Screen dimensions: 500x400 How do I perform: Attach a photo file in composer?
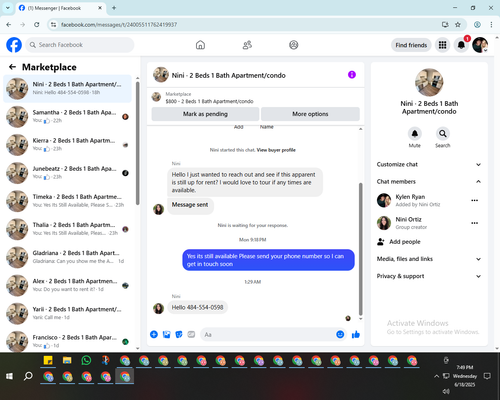click(x=166, y=334)
